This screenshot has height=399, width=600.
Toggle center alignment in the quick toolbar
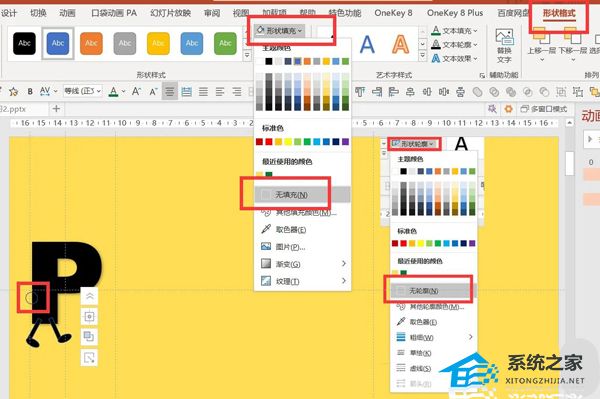click(170, 91)
